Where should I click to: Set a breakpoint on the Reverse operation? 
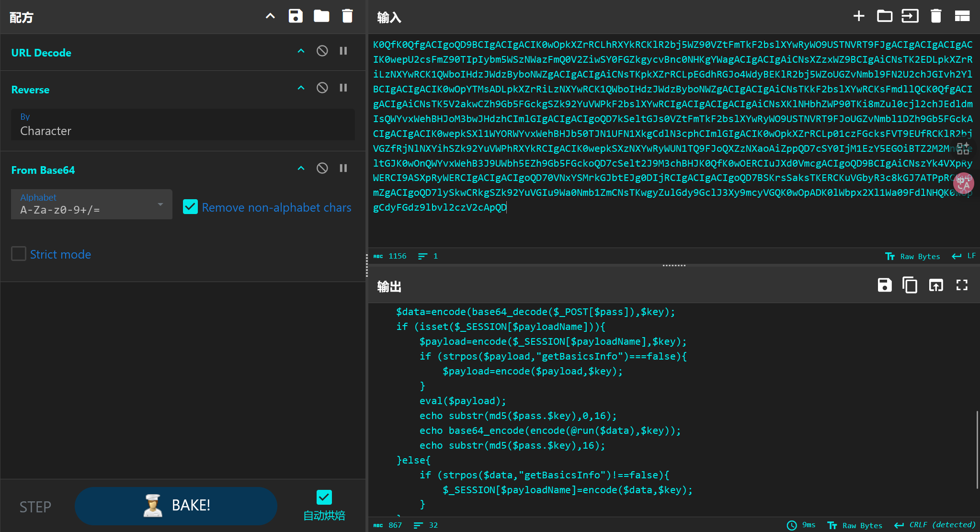coord(343,88)
